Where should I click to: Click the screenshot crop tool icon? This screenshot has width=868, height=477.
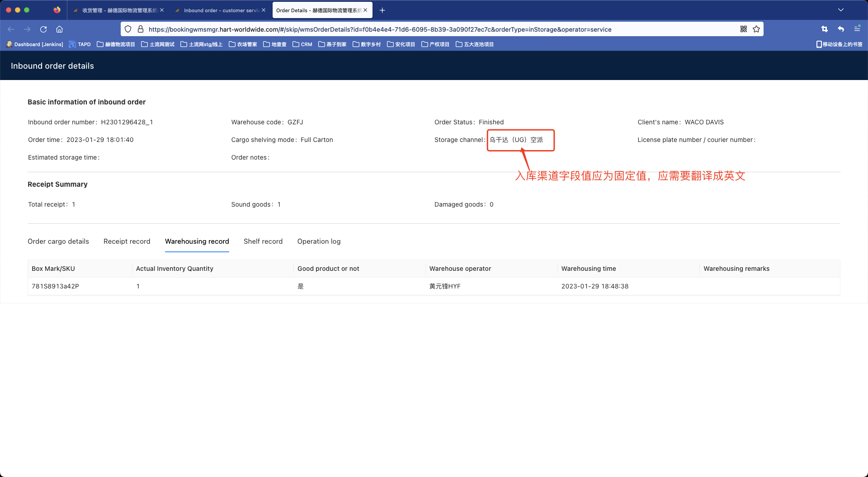tap(825, 29)
